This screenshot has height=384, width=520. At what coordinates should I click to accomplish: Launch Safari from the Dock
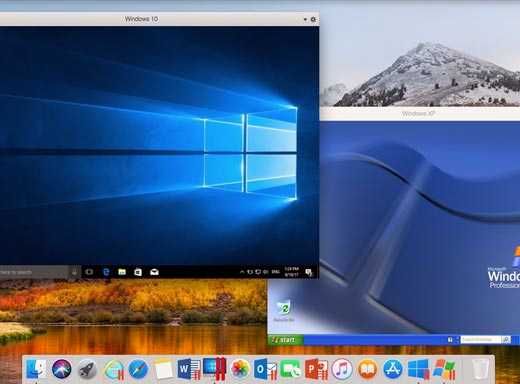pyautogui.click(x=138, y=369)
